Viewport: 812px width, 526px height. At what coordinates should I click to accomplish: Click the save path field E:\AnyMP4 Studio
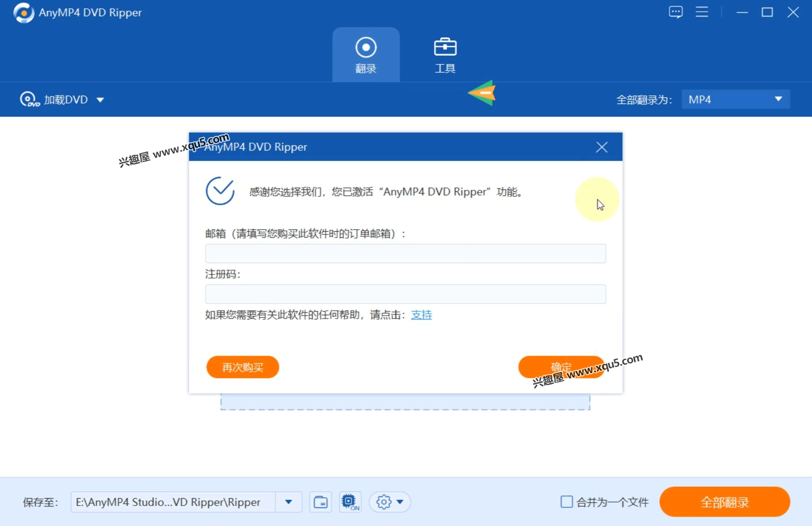coord(173,502)
